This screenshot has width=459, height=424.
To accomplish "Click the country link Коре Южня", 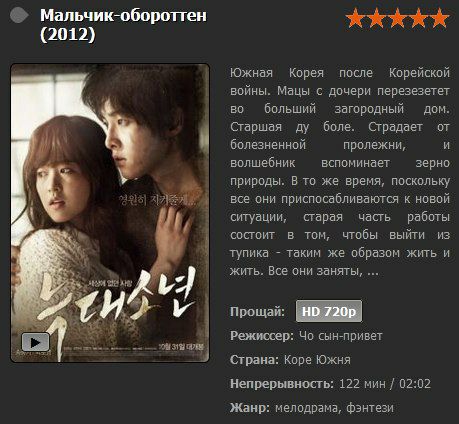I will [x=317, y=360].
